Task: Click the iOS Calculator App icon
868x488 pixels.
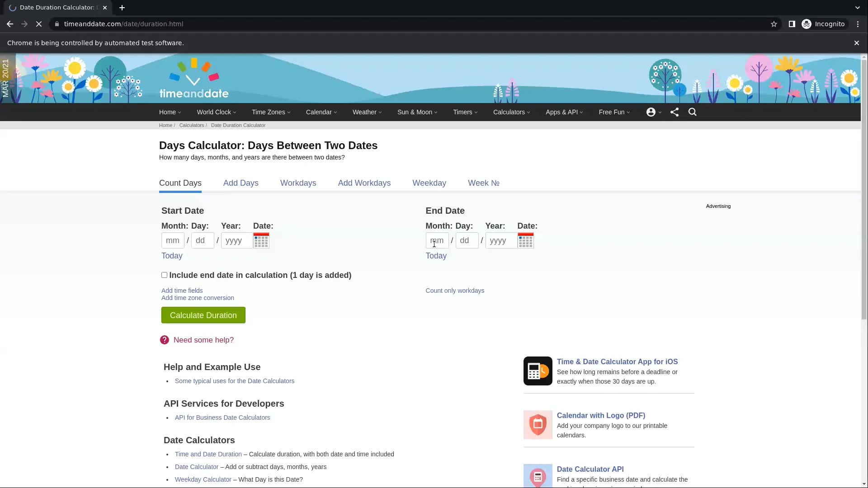Action: (538, 371)
